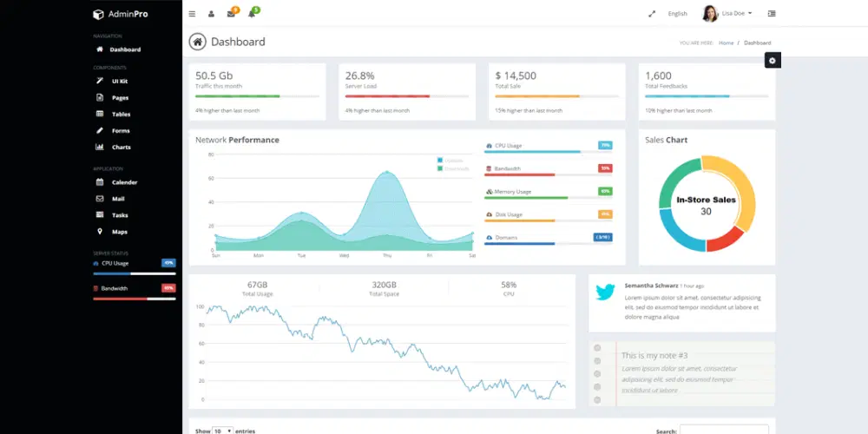Click the "$ 14,500" Total Sale value
868x434 pixels.
coord(516,76)
